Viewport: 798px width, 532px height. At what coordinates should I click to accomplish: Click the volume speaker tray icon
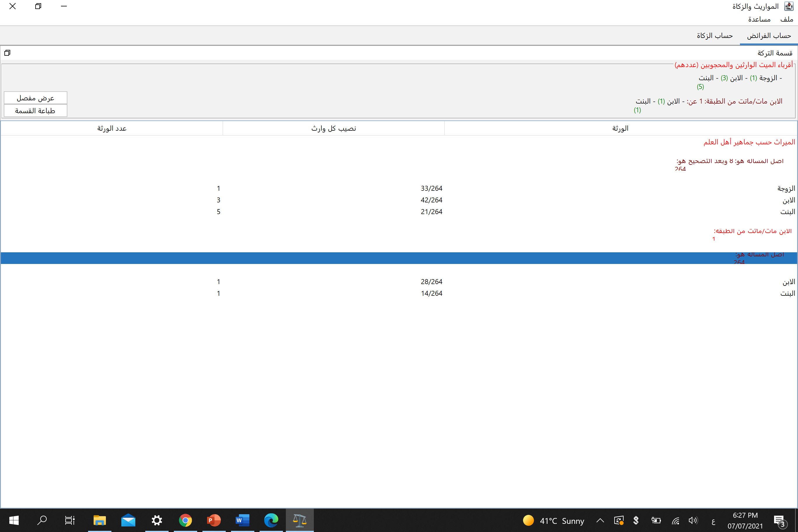pos(693,520)
